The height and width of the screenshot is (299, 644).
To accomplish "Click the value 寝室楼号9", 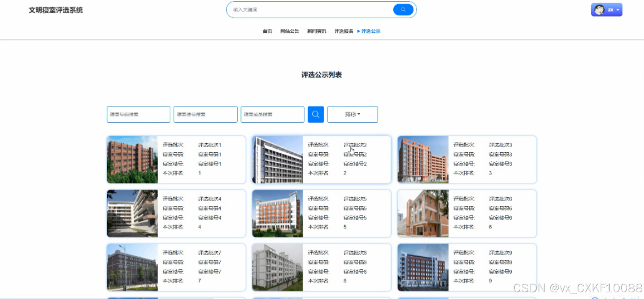I will pos(500,272).
